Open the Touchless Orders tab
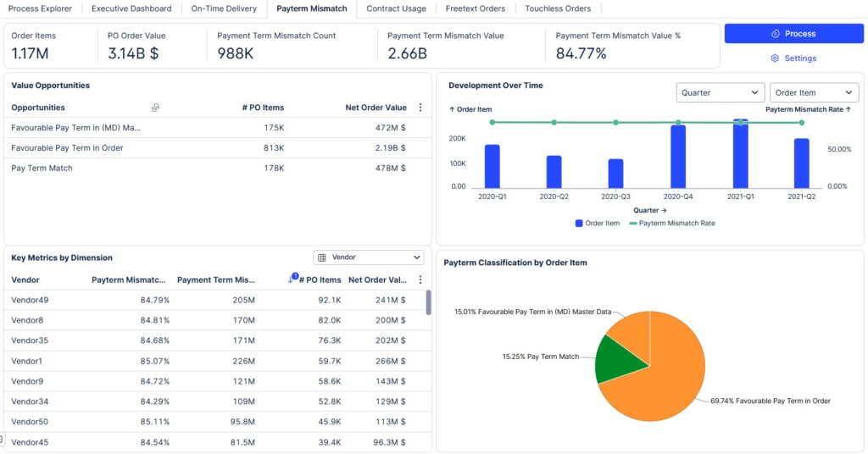868x454 pixels. point(557,8)
